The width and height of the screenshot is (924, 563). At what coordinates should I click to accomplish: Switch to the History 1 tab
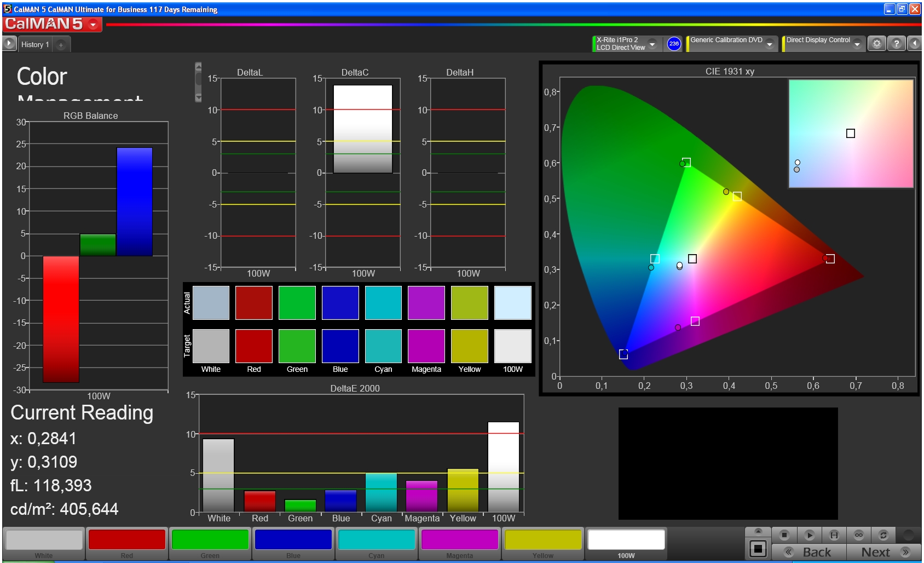pyautogui.click(x=35, y=44)
